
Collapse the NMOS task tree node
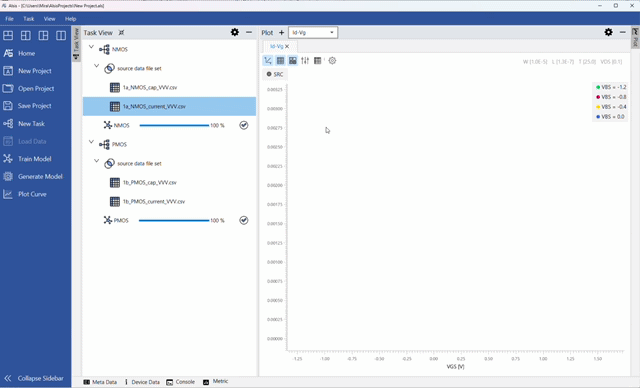point(91,47)
